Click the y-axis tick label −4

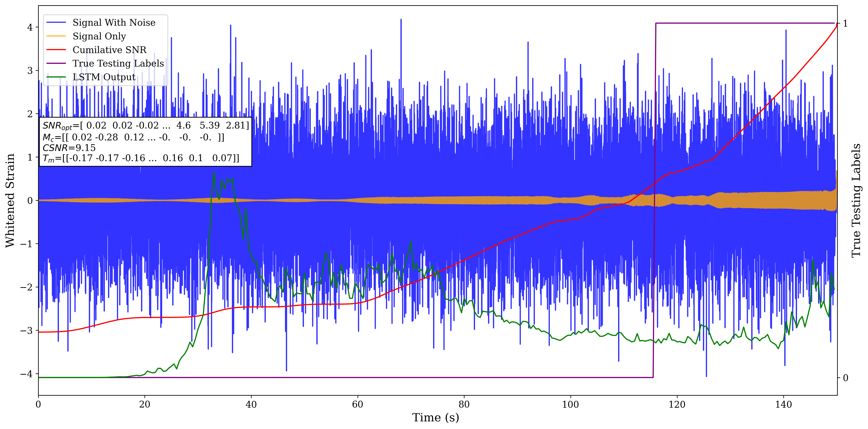point(26,374)
